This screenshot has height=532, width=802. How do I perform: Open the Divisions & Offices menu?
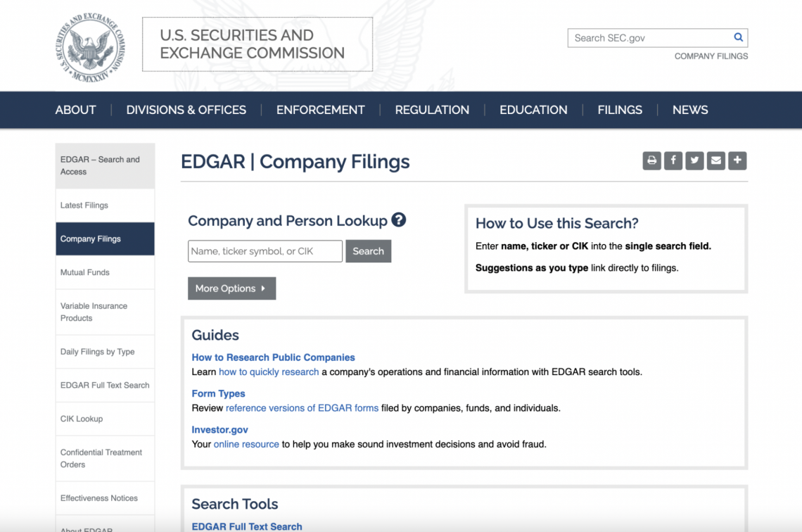coord(186,110)
